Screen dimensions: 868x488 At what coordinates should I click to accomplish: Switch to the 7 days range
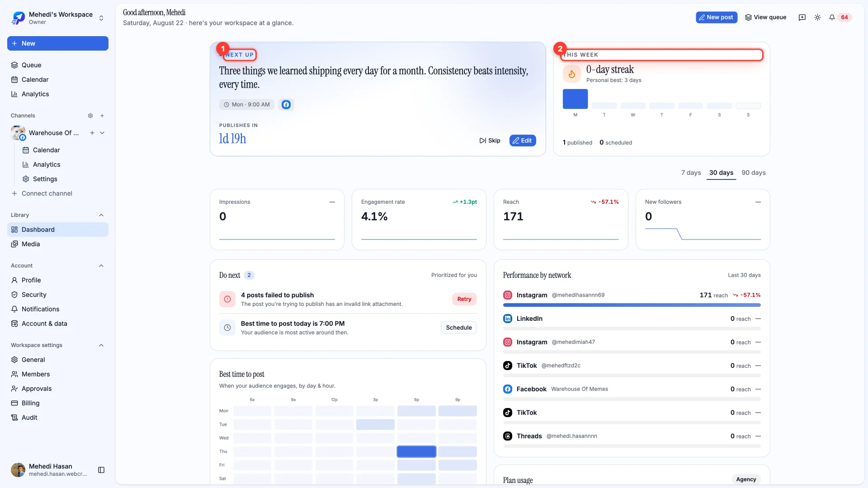(691, 173)
